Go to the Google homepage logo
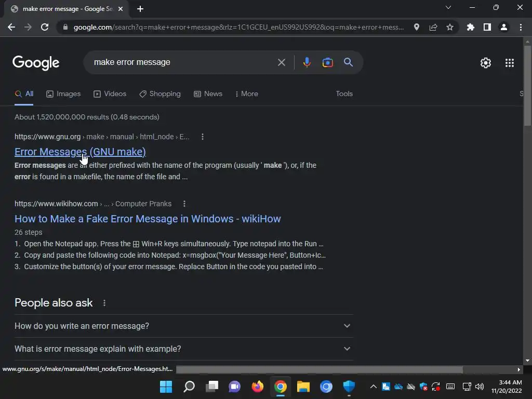The width and height of the screenshot is (532, 399). (x=36, y=63)
